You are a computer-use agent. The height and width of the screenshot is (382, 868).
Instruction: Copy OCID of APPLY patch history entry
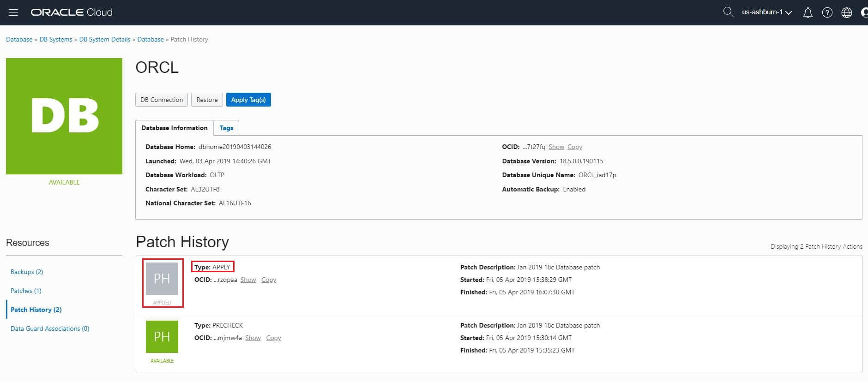click(x=269, y=280)
